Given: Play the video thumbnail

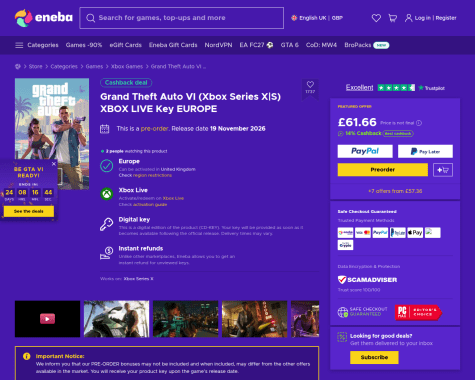Looking at the screenshot, I should pos(47,319).
